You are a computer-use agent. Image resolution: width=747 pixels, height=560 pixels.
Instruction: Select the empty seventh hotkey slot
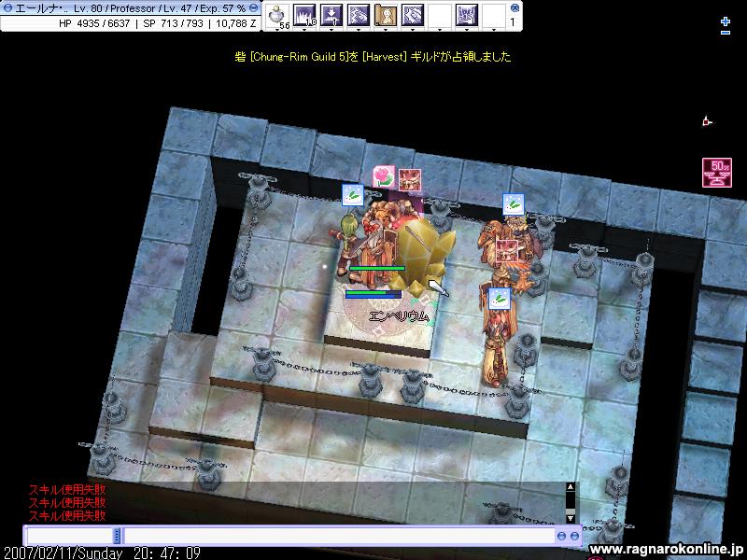pyautogui.click(x=440, y=15)
